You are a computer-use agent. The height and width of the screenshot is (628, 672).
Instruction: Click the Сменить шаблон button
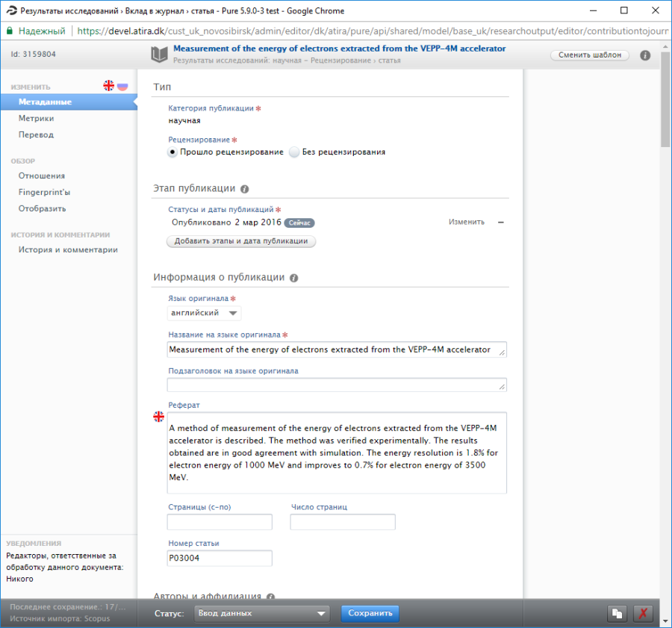pos(590,55)
